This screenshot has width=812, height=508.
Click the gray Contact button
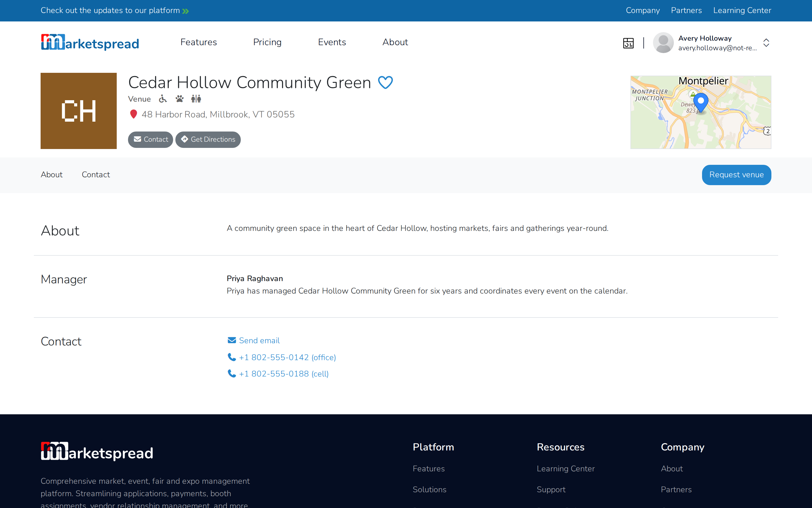click(x=150, y=139)
